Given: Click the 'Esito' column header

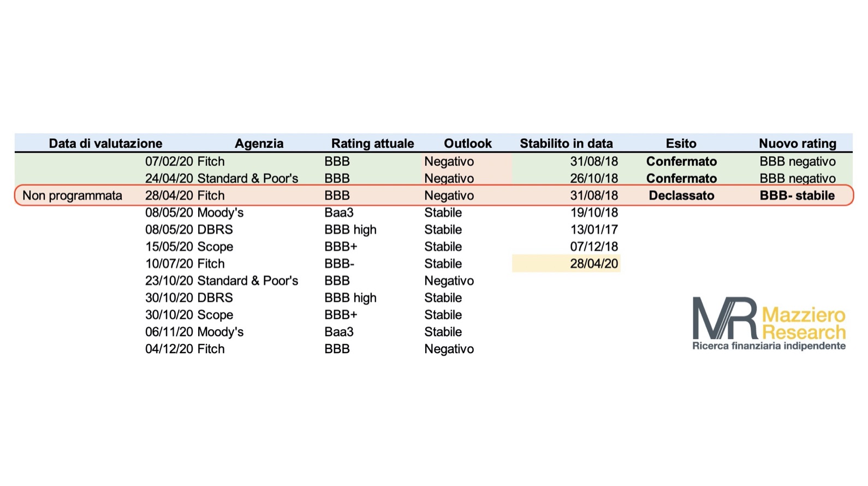Looking at the screenshot, I should coord(681,144).
